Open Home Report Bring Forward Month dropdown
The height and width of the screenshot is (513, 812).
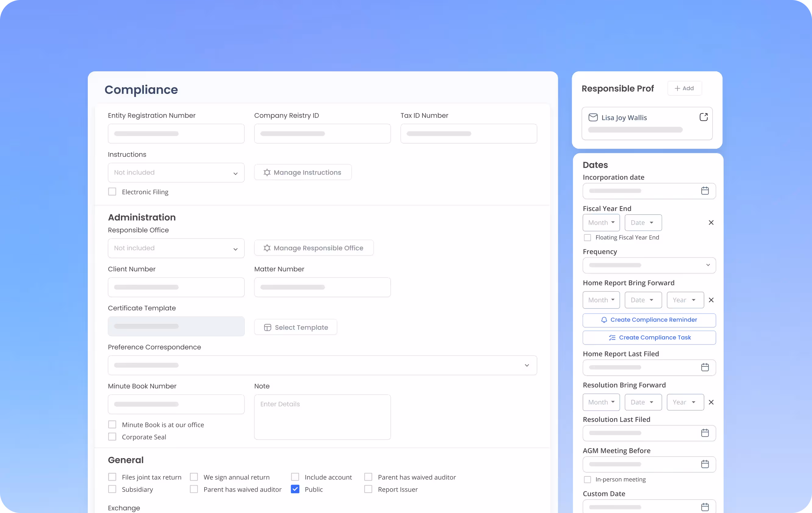tap(601, 300)
